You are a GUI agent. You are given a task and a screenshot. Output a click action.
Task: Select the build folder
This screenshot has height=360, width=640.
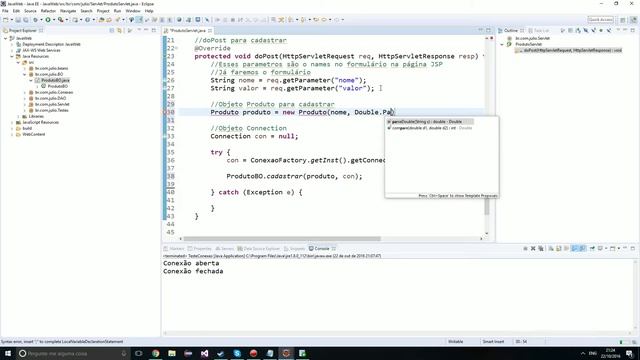click(x=24, y=128)
